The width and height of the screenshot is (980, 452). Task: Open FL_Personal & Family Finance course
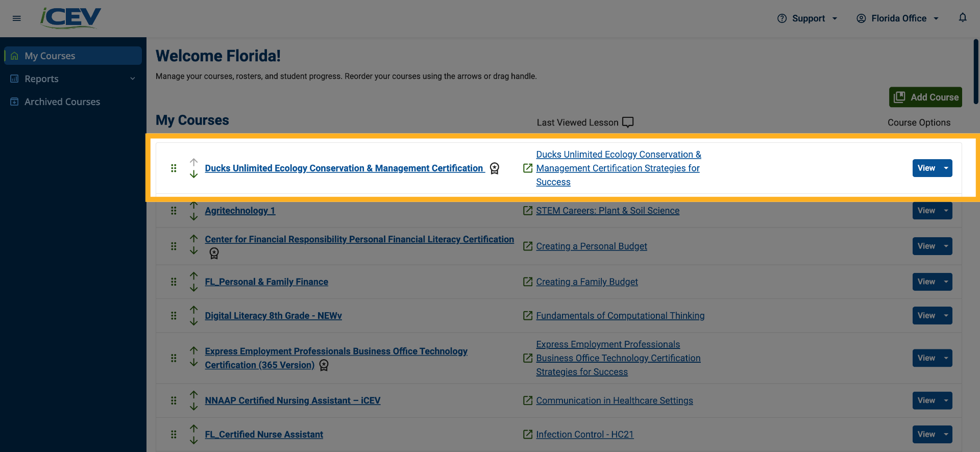point(266,282)
